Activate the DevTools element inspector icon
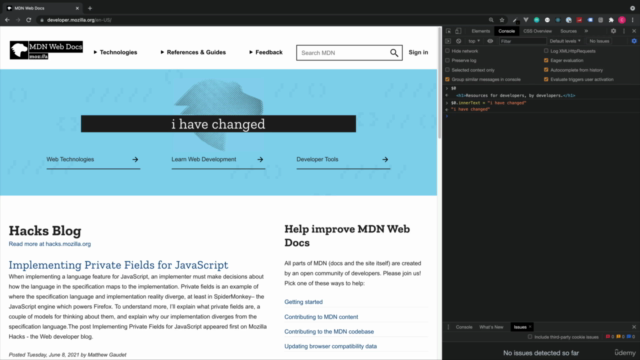This screenshot has width=640, height=360. click(x=448, y=31)
